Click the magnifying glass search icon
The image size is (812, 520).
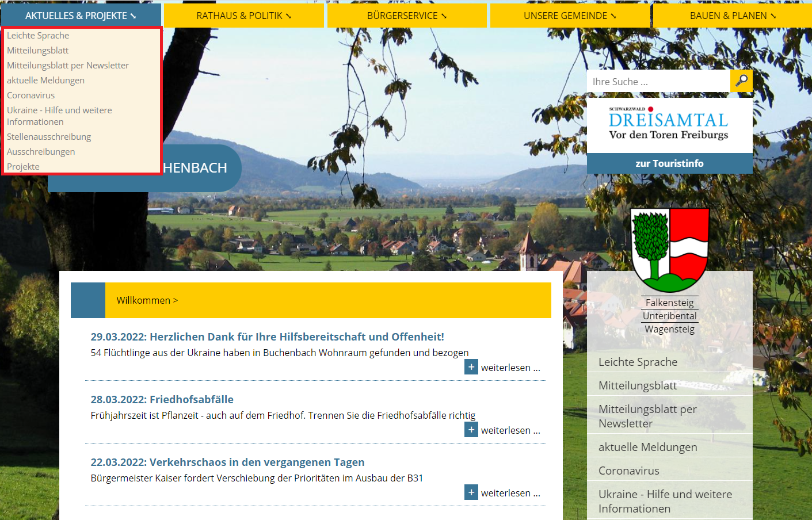coord(741,81)
